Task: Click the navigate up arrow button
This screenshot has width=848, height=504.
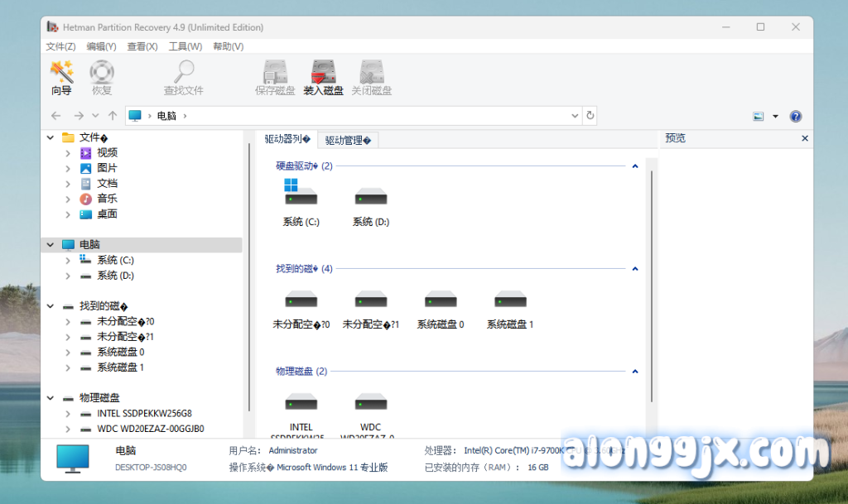Action: point(113,116)
